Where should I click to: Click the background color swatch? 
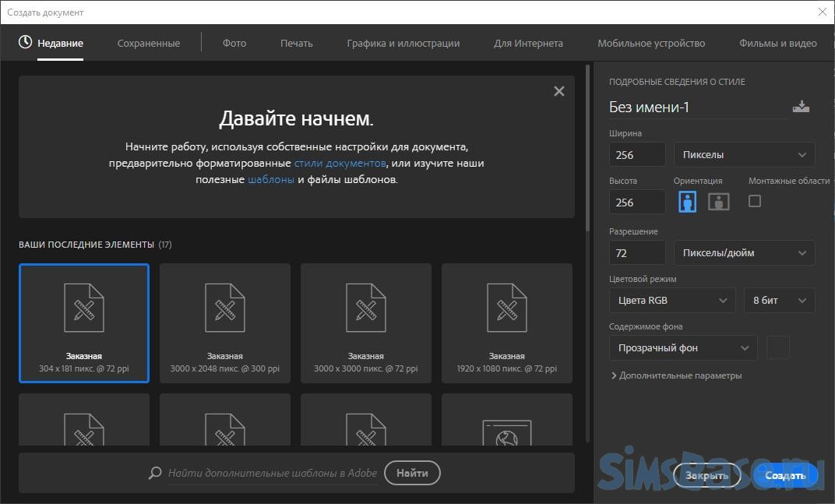pos(777,347)
